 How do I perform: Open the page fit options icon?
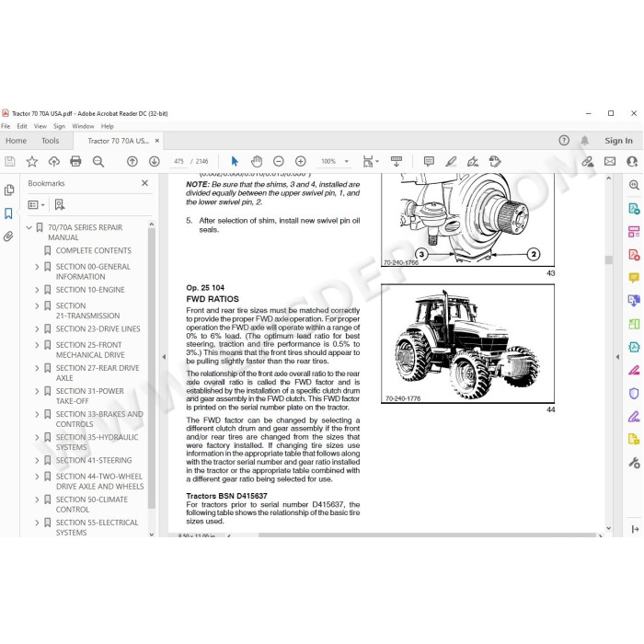[370, 161]
